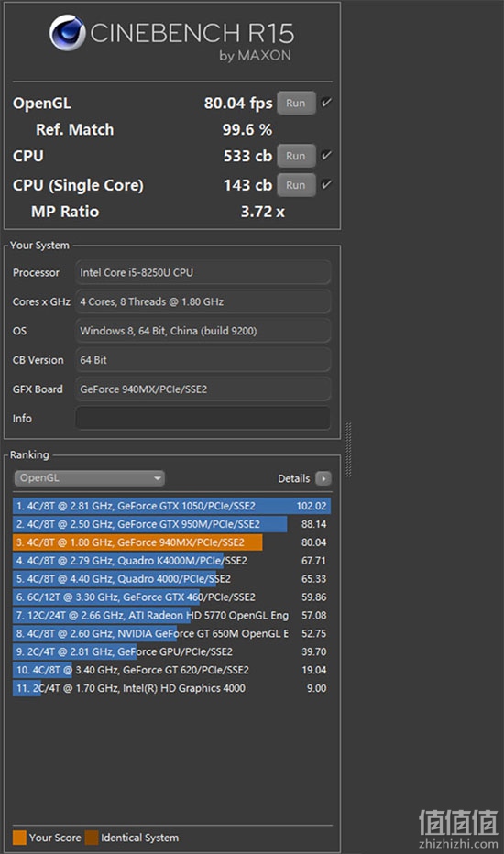Toggle the CPU test checkbox
This screenshot has width=504, height=854.
coord(326,155)
